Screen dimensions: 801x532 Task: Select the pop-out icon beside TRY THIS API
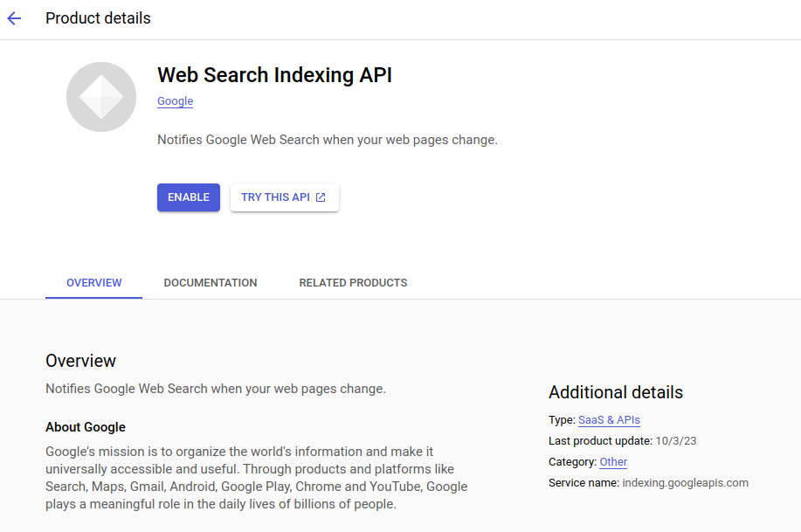[x=321, y=197]
